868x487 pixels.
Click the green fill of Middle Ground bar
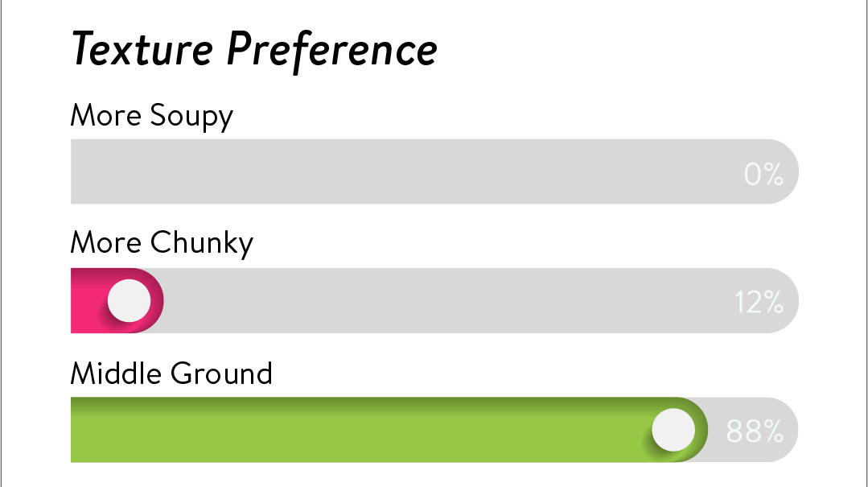[x=360, y=430]
